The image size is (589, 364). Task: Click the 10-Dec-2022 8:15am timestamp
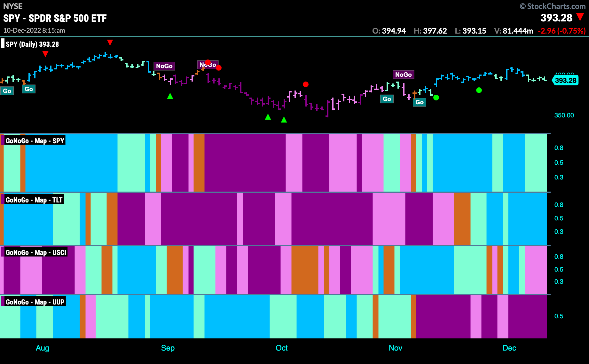[34, 31]
